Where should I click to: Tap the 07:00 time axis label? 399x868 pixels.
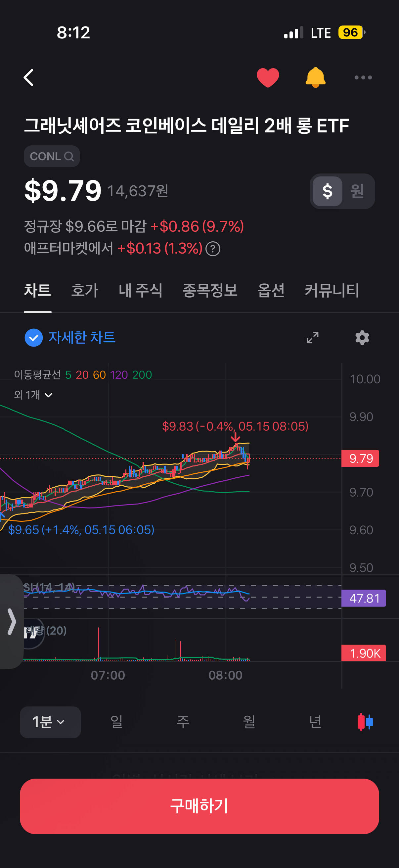108,675
